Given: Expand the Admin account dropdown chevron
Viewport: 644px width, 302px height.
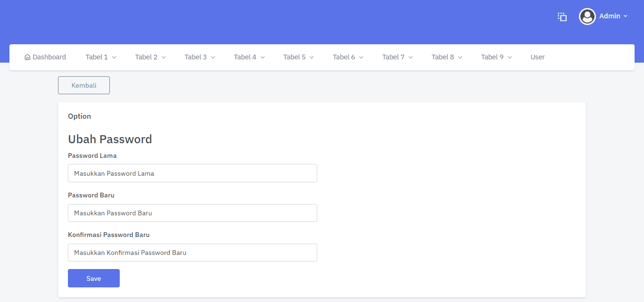Looking at the screenshot, I should coord(626,16).
